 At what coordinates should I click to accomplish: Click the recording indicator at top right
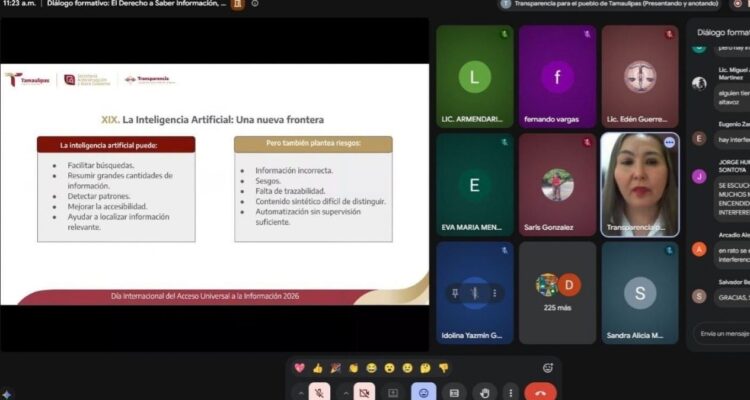tap(739, 4)
